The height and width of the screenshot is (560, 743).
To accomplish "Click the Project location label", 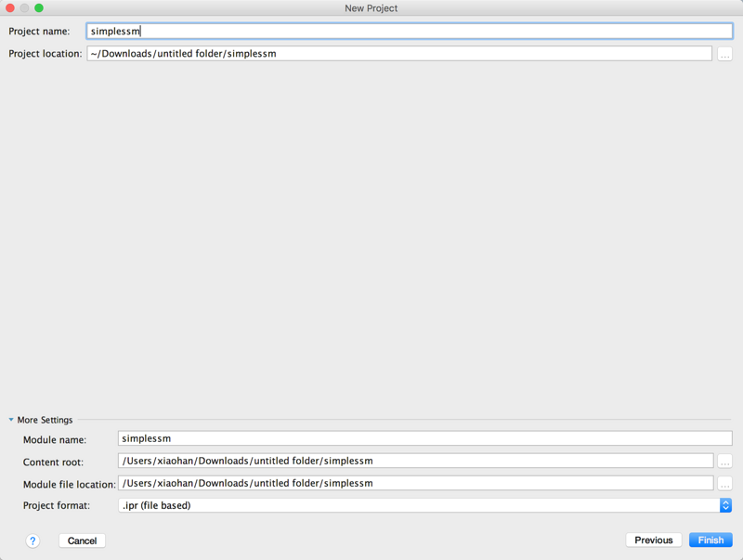I will point(45,54).
